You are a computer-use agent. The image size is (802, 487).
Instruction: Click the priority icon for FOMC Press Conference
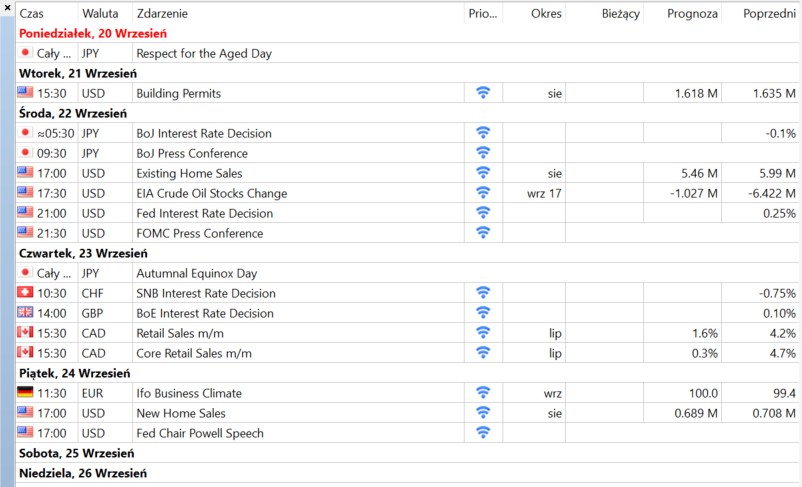pyautogui.click(x=483, y=232)
